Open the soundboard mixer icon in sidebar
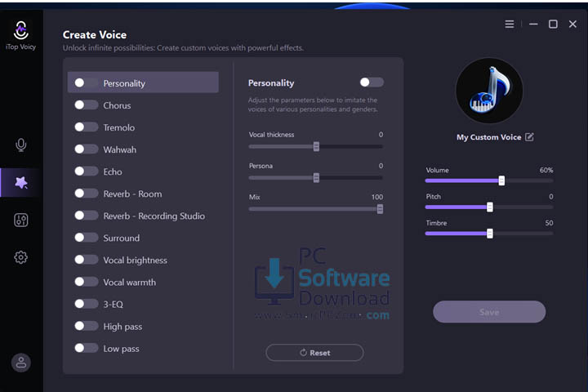This screenshot has height=392, width=588. pyautogui.click(x=21, y=220)
